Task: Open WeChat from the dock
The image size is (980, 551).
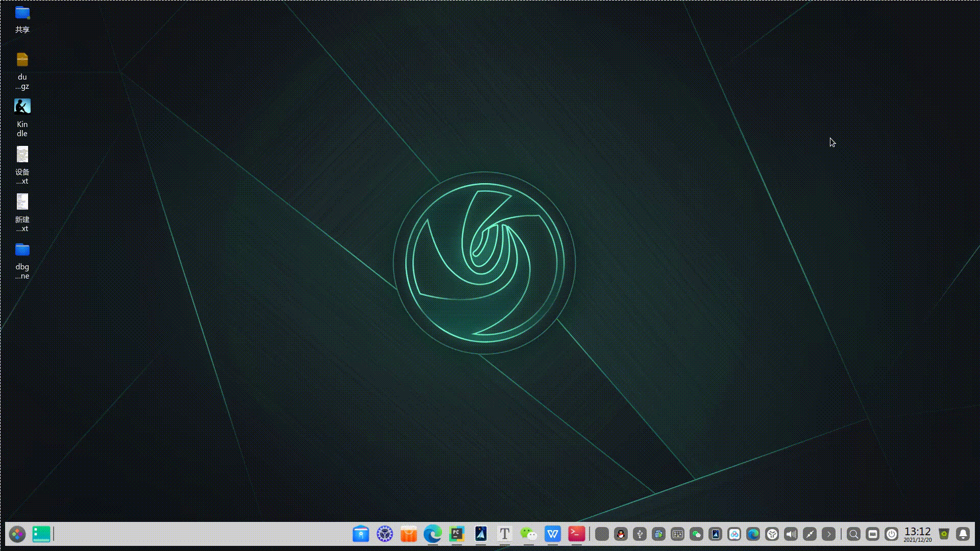Action: coord(528,535)
